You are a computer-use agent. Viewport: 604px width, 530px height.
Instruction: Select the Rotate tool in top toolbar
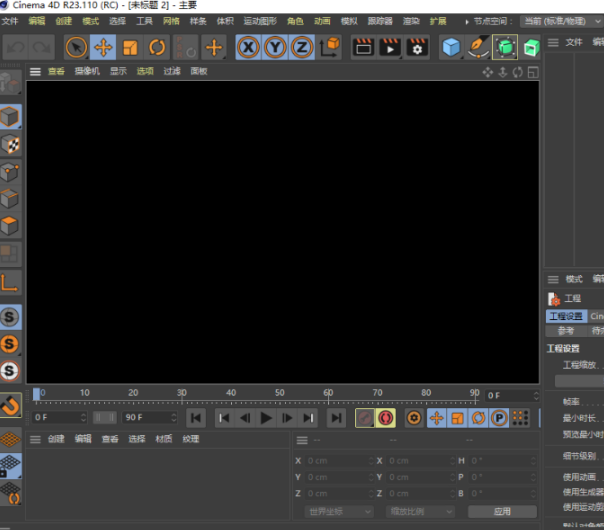tap(157, 47)
